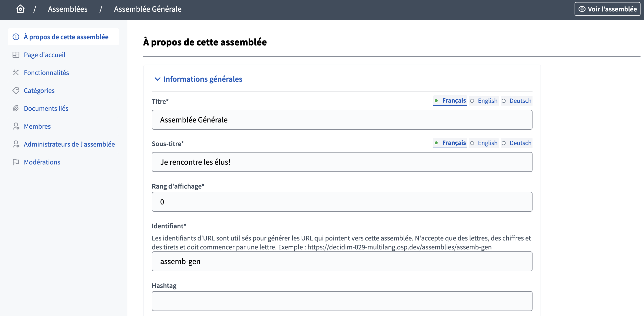This screenshot has width=644, height=316.
Task: Switch Sous-titre language to Deutsch
Action: point(517,143)
